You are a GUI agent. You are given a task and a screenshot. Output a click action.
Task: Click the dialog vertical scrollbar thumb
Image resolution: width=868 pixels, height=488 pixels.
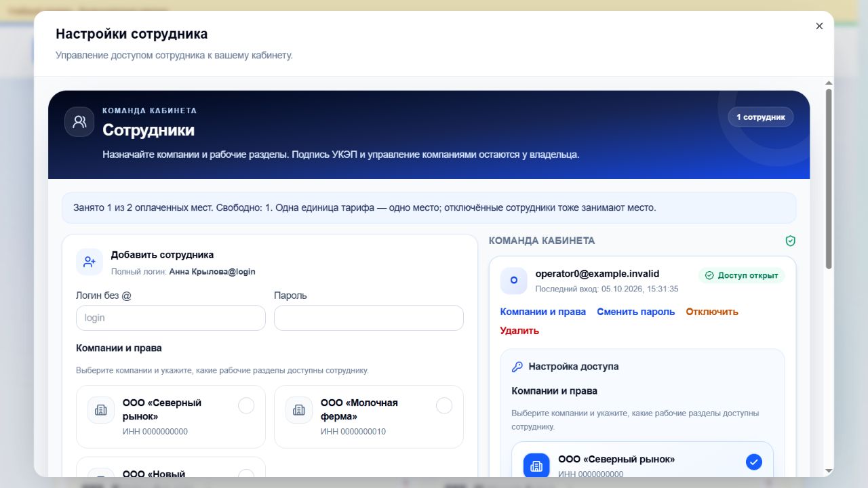point(829,179)
